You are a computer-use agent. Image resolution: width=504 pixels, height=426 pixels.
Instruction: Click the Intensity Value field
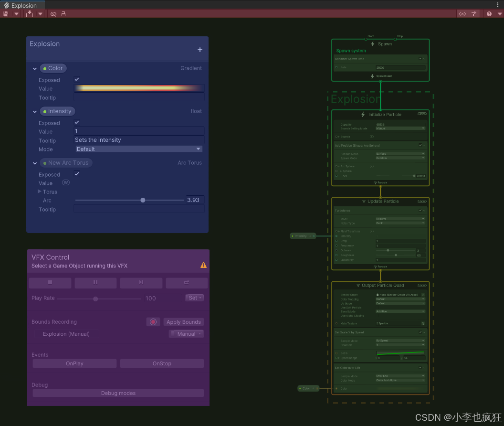click(139, 131)
